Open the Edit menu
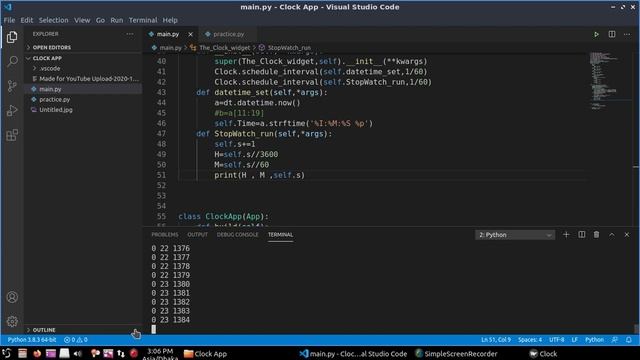Screen dimensions: 640x360 point(27,20)
